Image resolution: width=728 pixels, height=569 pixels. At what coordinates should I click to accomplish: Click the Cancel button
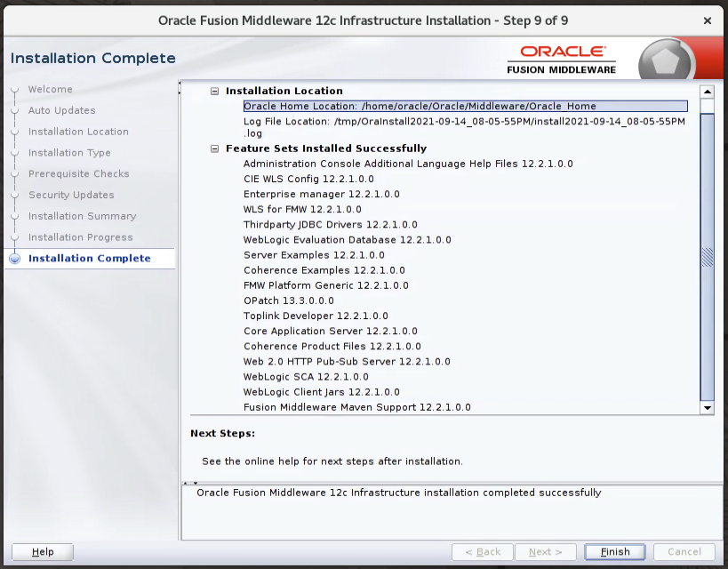tap(684, 552)
